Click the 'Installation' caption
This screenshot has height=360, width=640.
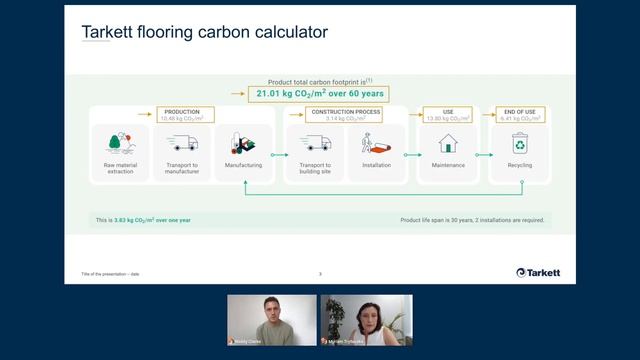376,165
